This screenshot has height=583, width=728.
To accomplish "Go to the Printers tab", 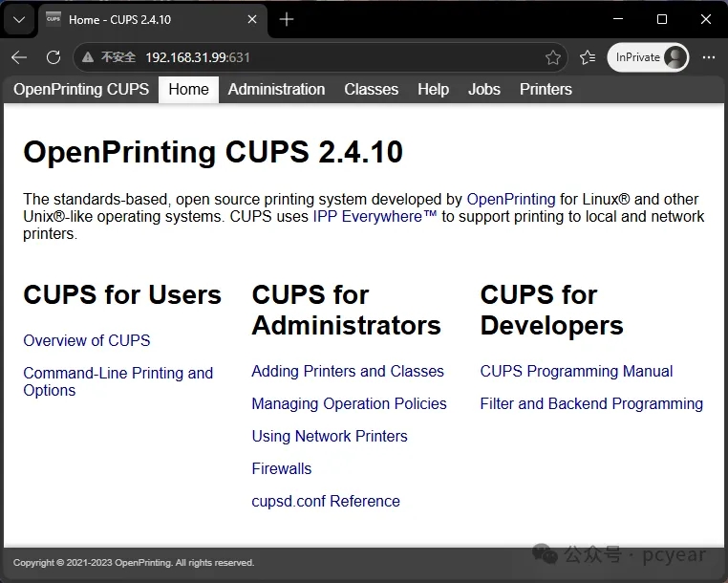I will point(546,89).
